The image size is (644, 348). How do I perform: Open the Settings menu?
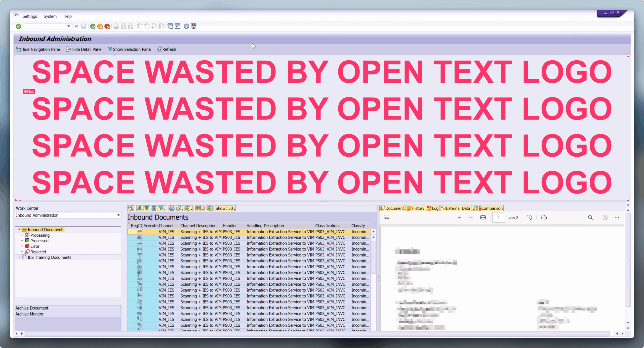point(30,16)
